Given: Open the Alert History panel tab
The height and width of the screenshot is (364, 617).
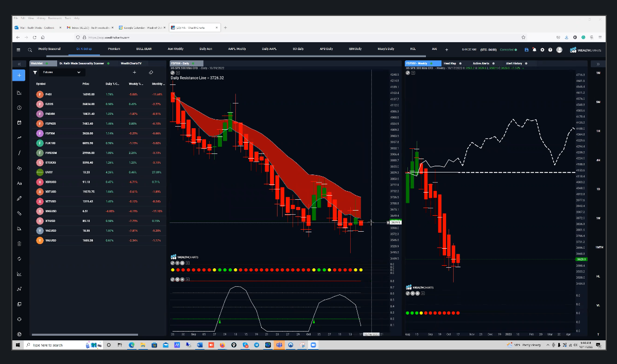Looking at the screenshot, I should coord(514,63).
